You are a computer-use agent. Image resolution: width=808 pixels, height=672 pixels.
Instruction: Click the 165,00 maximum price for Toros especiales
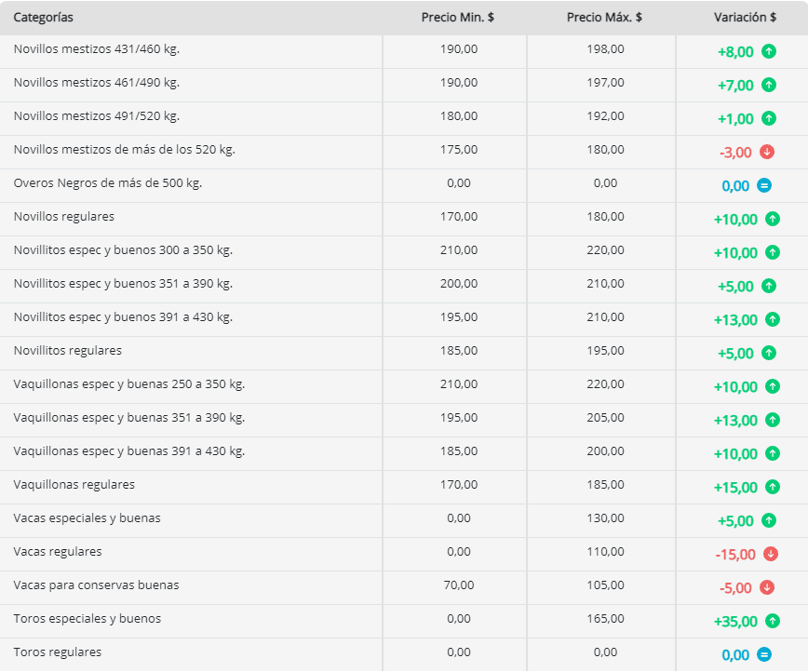pyautogui.click(x=605, y=619)
